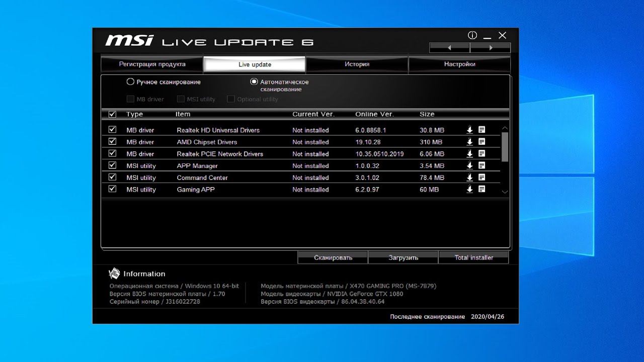Viewport: 644px width, 362px height.
Task: Download the Gaming APP utility
Action: pyautogui.click(x=469, y=190)
